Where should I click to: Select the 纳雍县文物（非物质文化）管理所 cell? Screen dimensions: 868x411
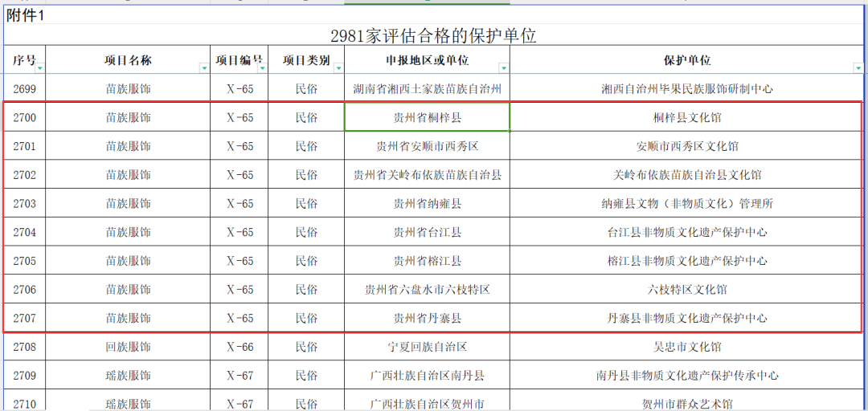click(x=686, y=204)
